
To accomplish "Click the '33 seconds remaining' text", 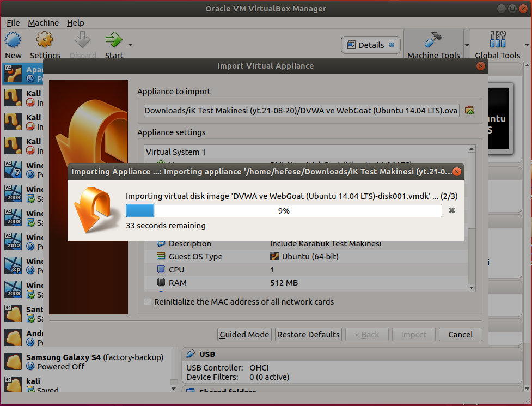I will pyautogui.click(x=166, y=226).
